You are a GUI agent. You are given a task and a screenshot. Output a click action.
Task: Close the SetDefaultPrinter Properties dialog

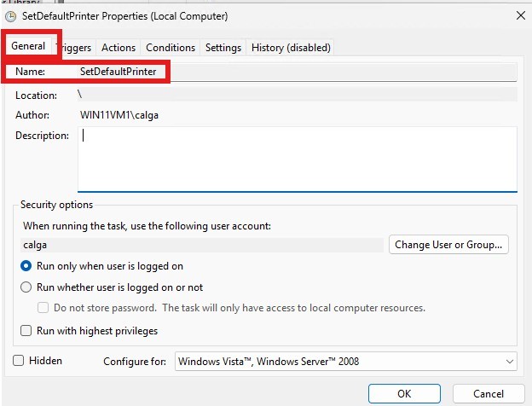520,15
